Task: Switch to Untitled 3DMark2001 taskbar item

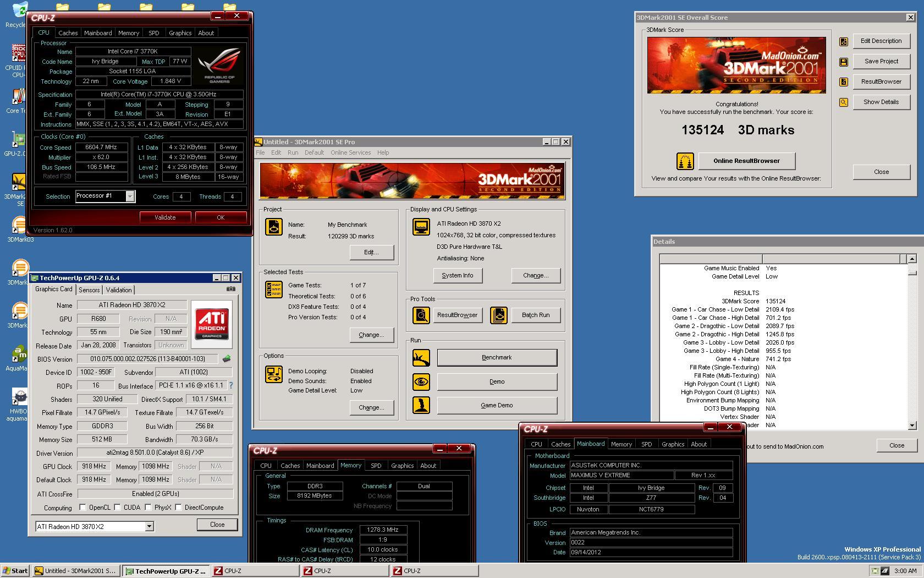Action: point(75,571)
